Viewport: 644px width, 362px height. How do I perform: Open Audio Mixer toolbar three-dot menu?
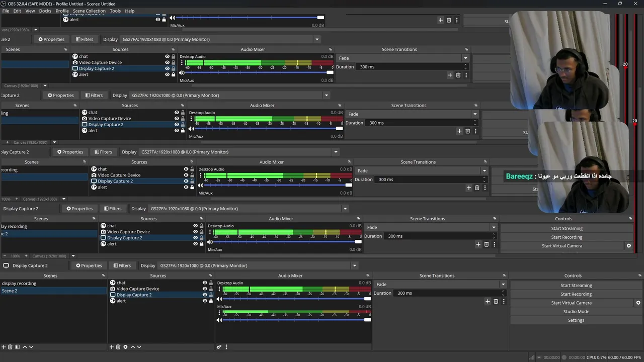click(x=226, y=347)
